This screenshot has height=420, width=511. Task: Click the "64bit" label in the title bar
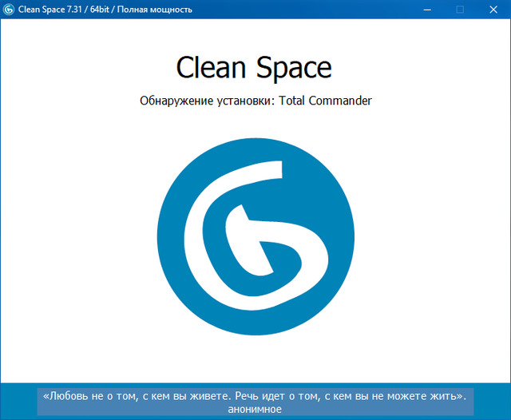pyautogui.click(x=101, y=10)
